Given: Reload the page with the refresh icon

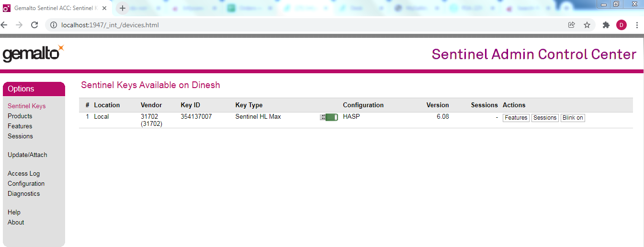Looking at the screenshot, I should (x=34, y=25).
